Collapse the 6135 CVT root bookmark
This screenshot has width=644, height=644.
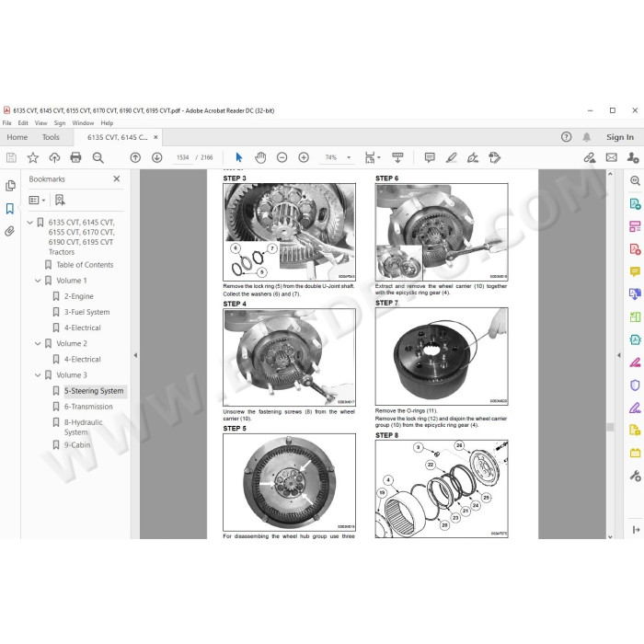point(29,223)
